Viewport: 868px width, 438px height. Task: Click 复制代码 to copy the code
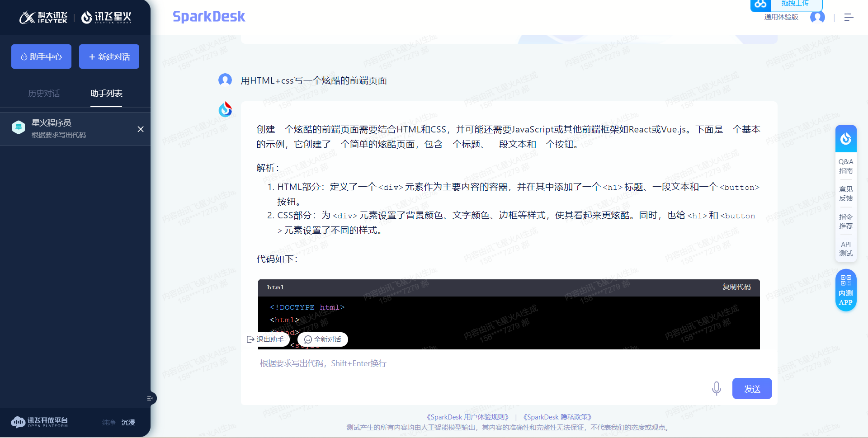[736, 287]
